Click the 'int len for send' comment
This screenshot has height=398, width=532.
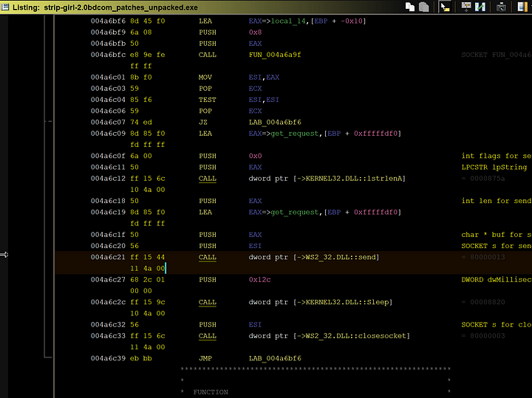click(x=497, y=201)
